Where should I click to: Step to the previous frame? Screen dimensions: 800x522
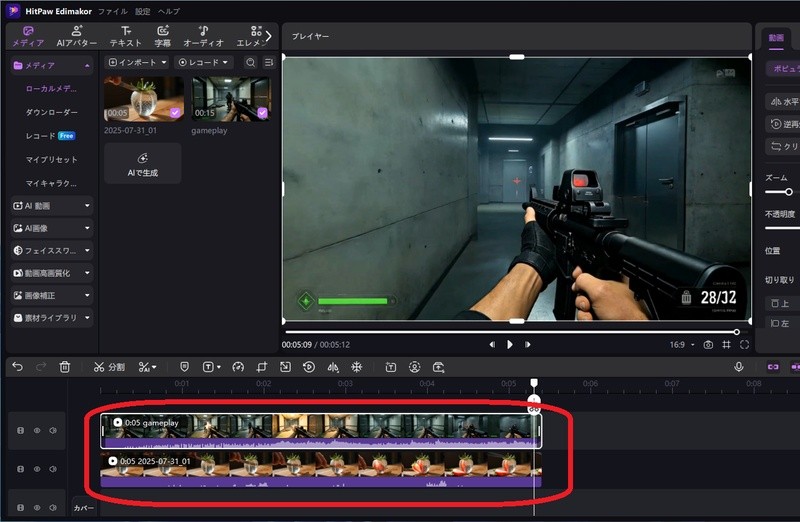[x=492, y=344]
